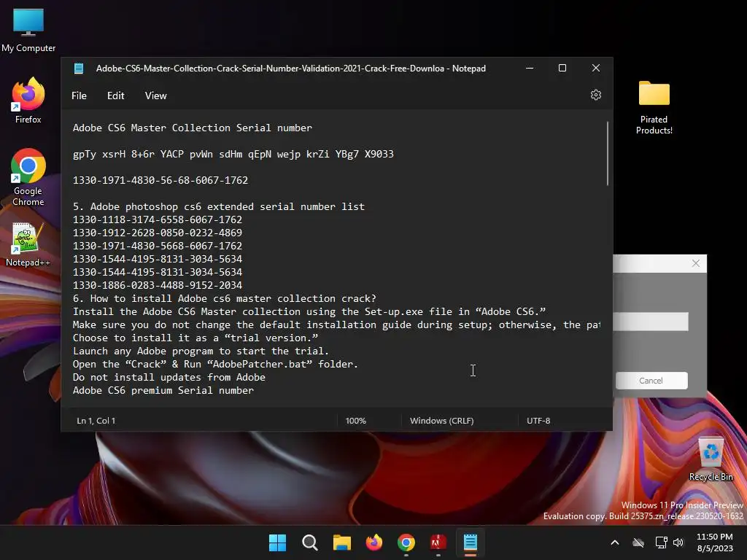Switch to Chrome in the taskbar
This screenshot has height=560, width=747.
pos(406,542)
